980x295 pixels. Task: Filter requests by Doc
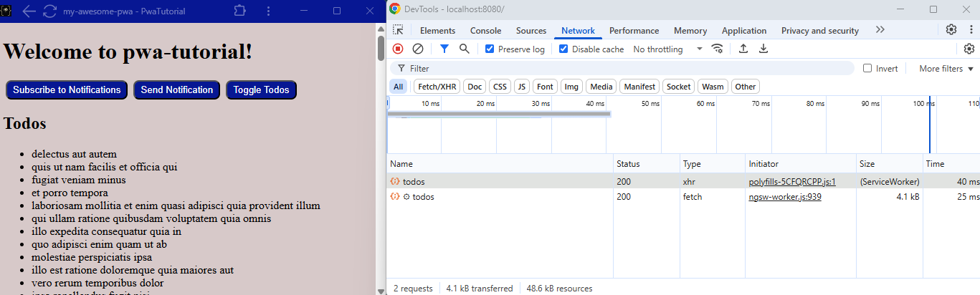point(475,87)
